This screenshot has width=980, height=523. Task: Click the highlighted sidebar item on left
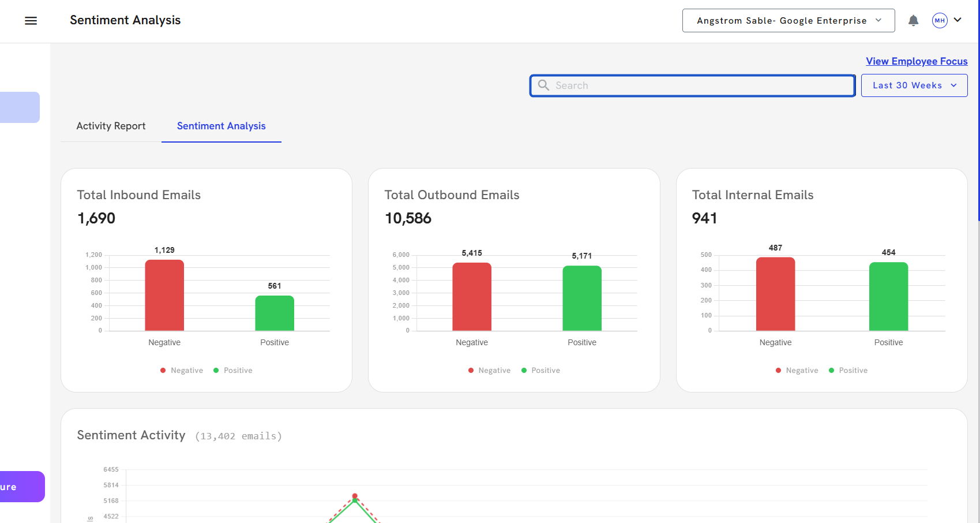point(20,107)
